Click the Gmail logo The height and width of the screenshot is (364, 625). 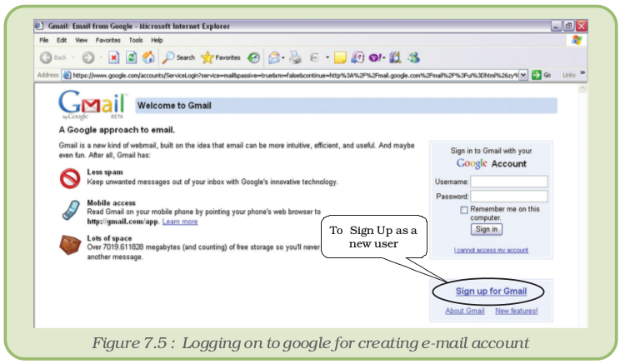pyautogui.click(x=92, y=106)
